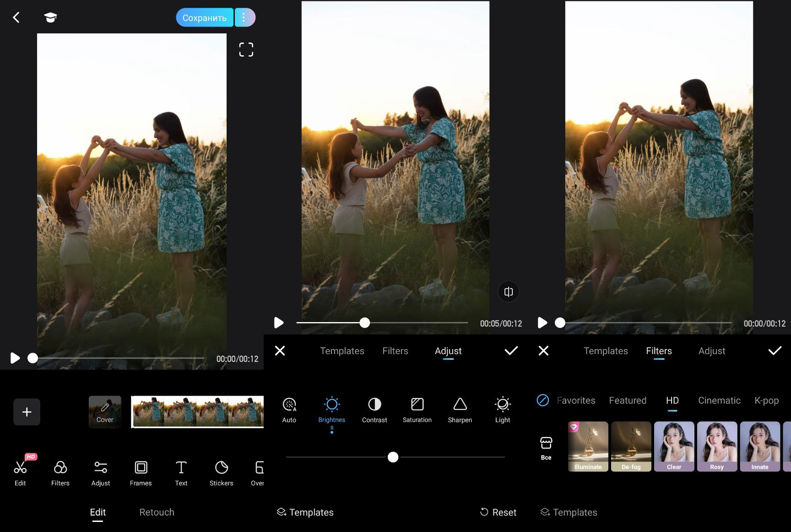Open Templates button below the Adjust slider
The image size is (791, 532).
pos(305,512)
